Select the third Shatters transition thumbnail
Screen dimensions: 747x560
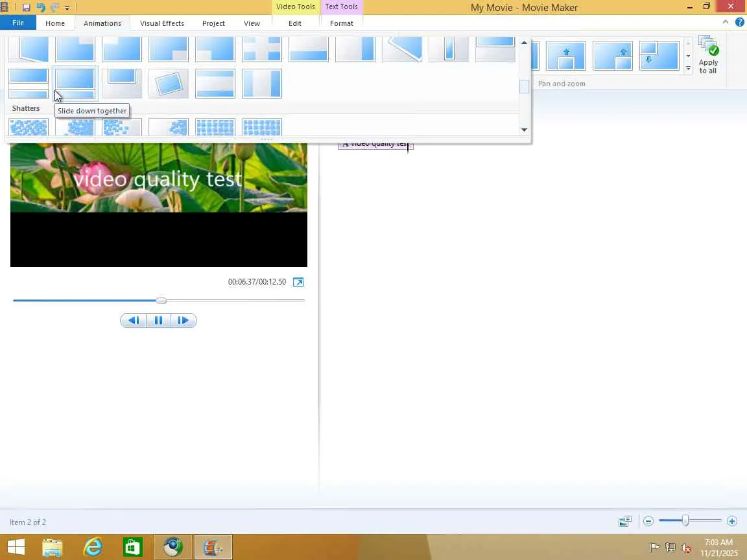(x=122, y=127)
